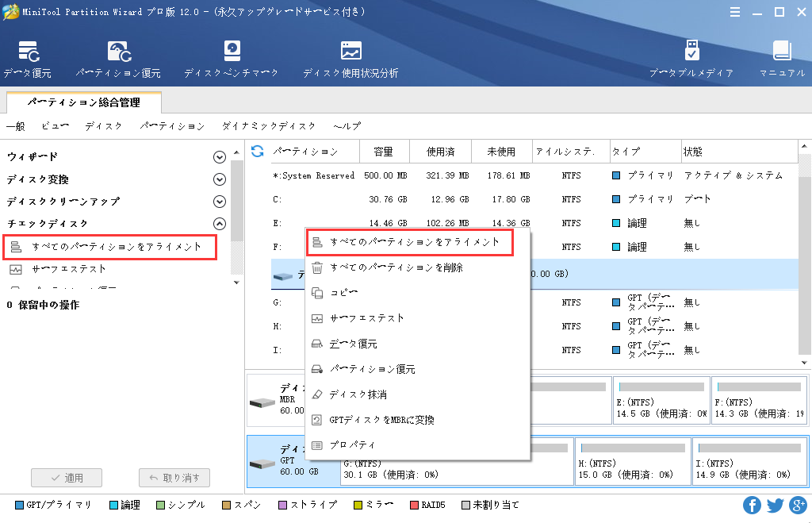Expand the ディスク変換 section
This screenshot has width=812, height=523.
(220, 179)
